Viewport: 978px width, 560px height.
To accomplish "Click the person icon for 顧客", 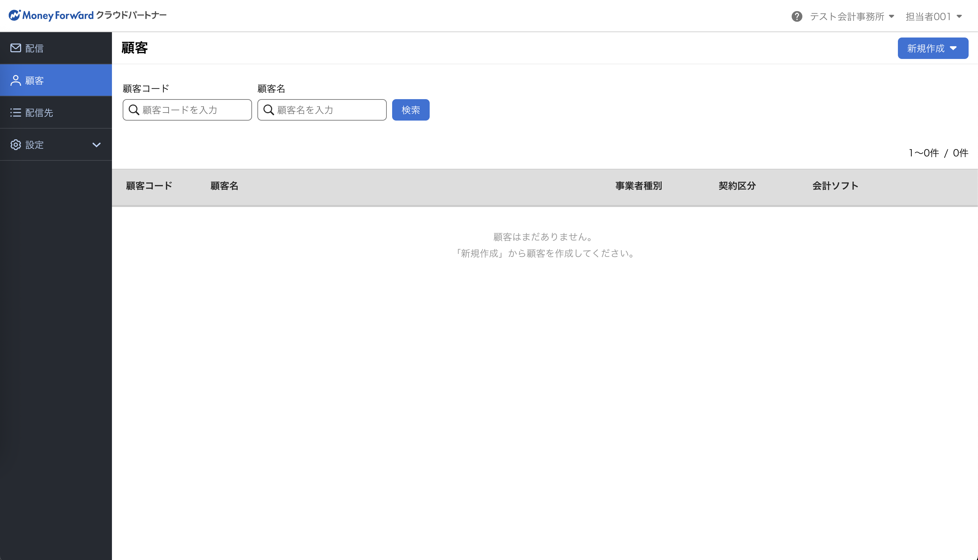I will (15, 80).
